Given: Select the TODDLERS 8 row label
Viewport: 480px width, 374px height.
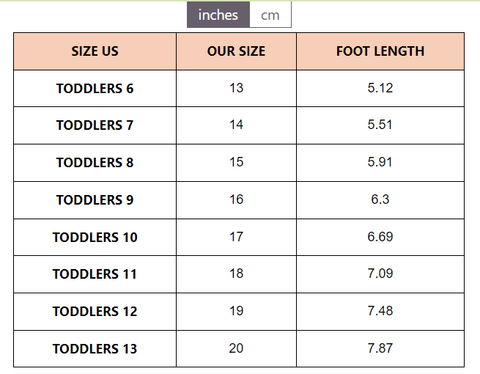Looking at the screenshot, I should 95,163.
